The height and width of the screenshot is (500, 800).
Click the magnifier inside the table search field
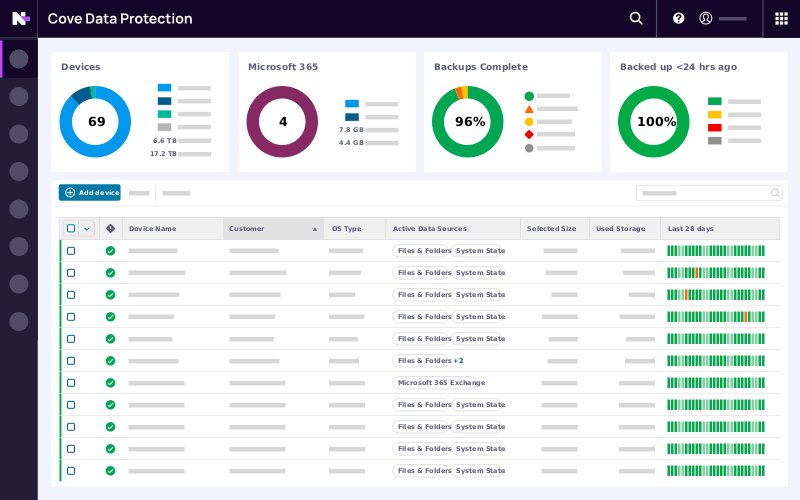tap(775, 193)
